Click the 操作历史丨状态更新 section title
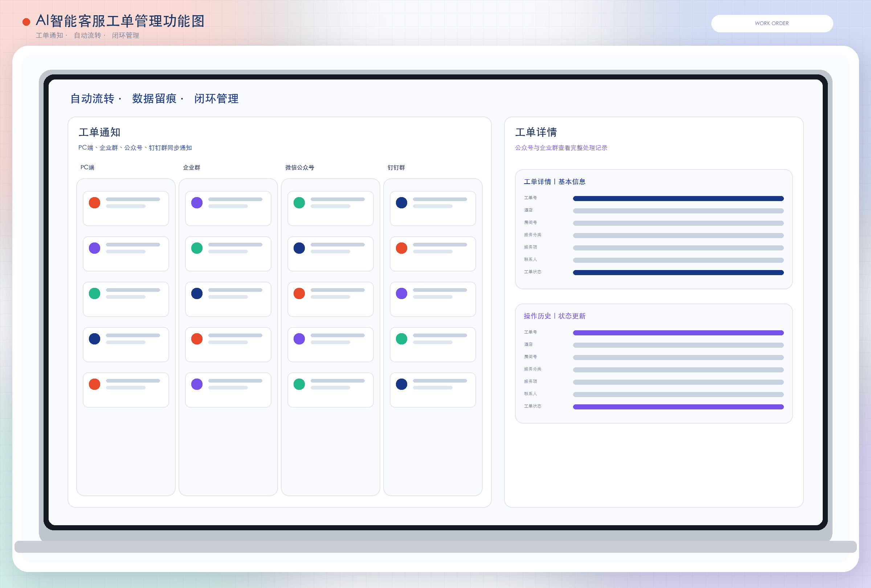This screenshot has width=871, height=588. click(x=554, y=316)
